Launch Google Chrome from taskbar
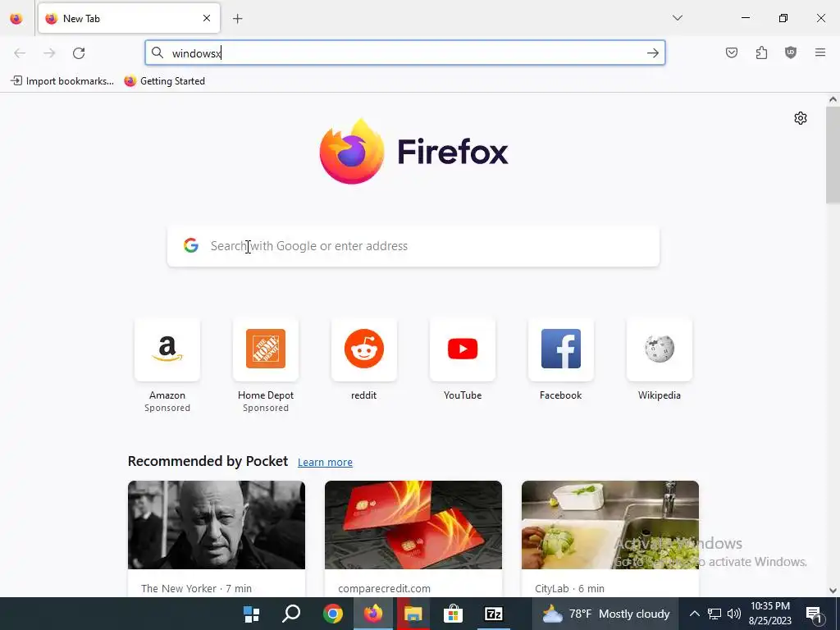This screenshot has width=840, height=630. 332,614
